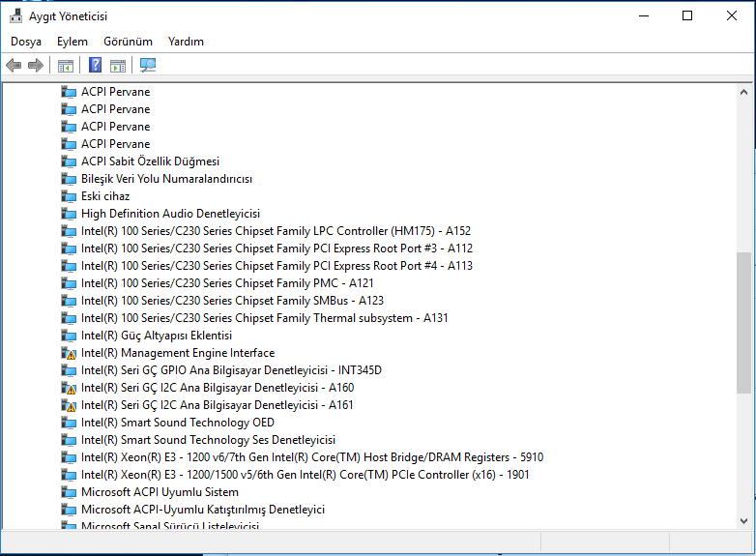Toggle the console tree pane toolbar icon
The height and width of the screenshot is (556, 756).
(66, 66)
